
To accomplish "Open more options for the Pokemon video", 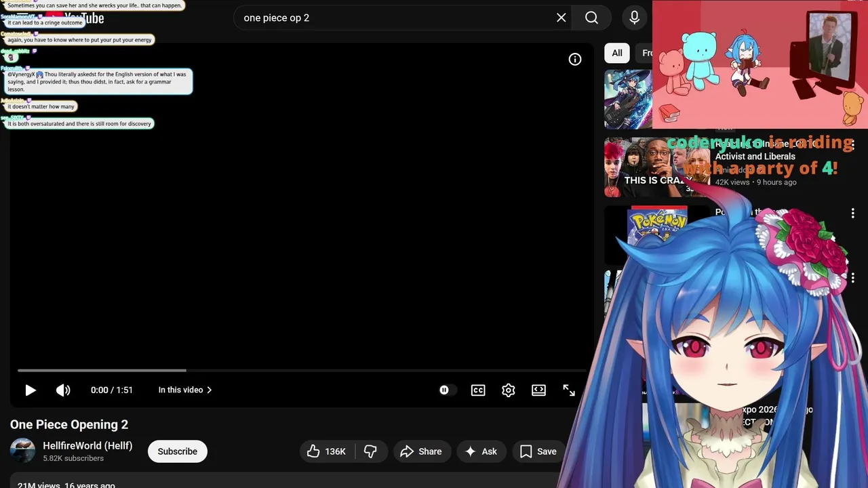I will pos(852,213).
